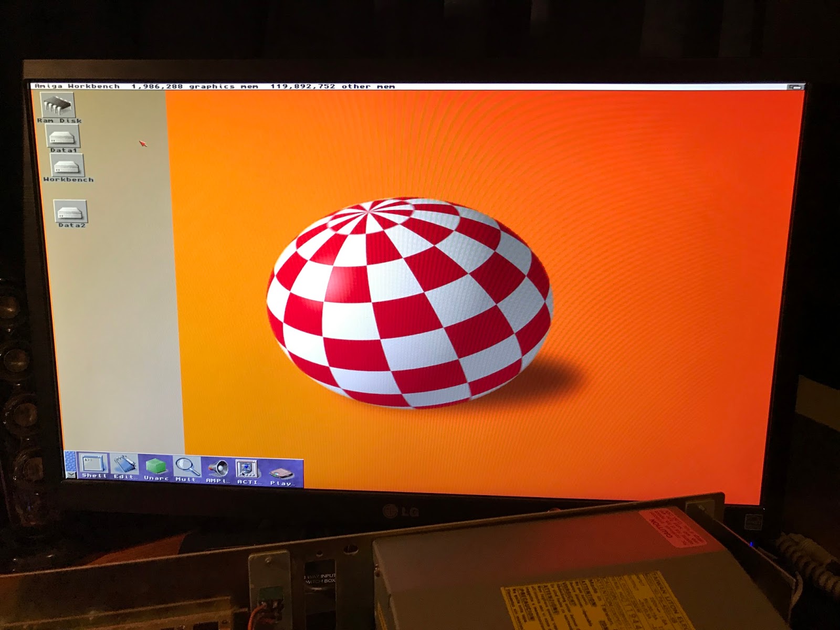This screenshot has width=840, height=630.
Task: Click the graphics mem value 1,986,288
Action: click(157, 86)
